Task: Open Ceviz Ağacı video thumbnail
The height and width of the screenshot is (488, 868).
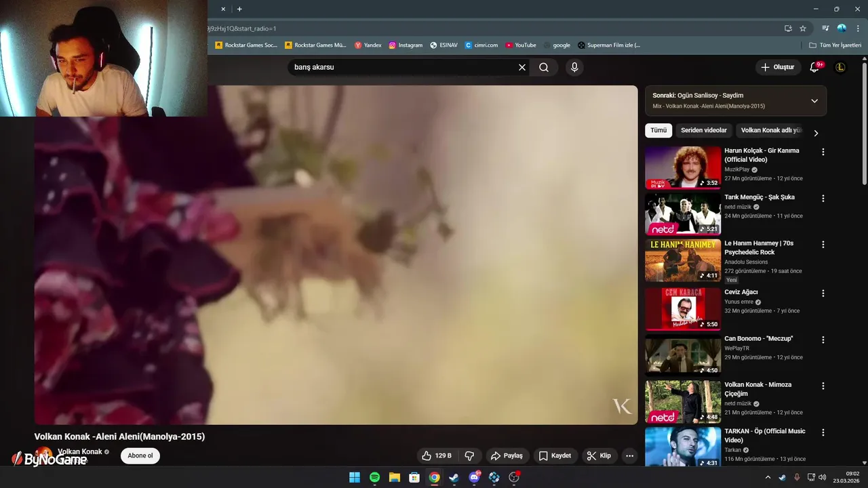Action: tap(683, 308)
